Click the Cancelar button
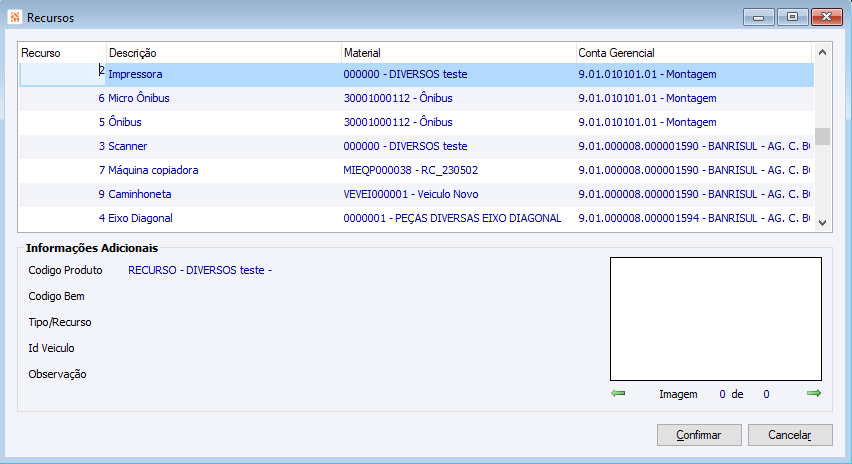 [790, 435]
